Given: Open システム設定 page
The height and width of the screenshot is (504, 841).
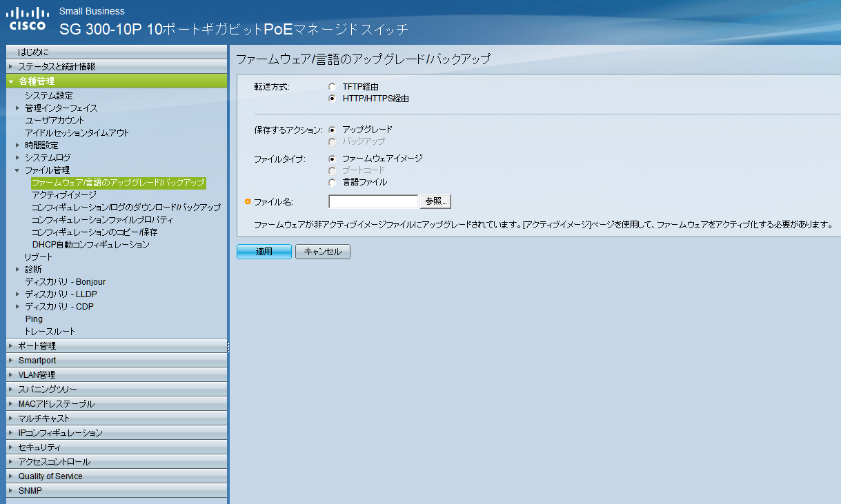Looking at the screenshot, I should point(49,96).
